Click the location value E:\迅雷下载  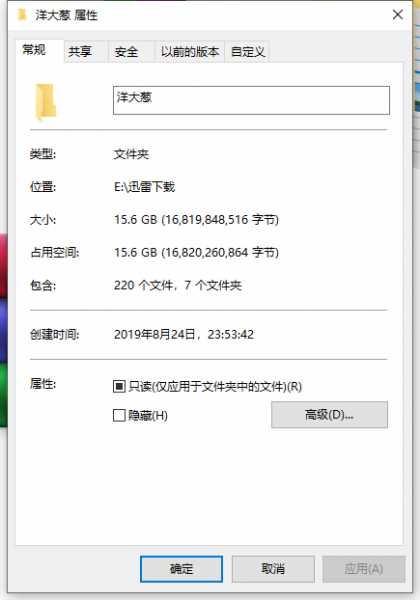pyautogui.click(x=145, y=187)
